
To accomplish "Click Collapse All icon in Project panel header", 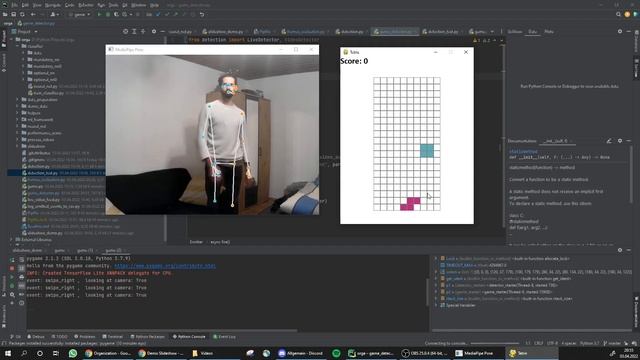I will coord(143,31).
